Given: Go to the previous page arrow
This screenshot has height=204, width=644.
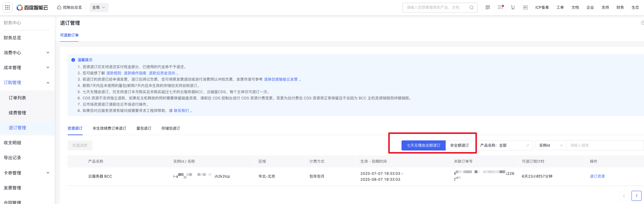Looking at the screenshot, I should pyautogui.click(x=624, y=196).
